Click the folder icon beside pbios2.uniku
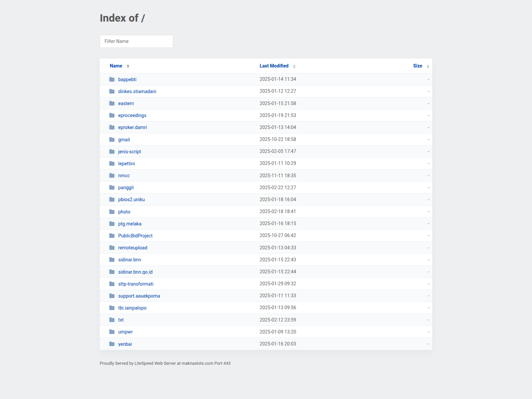Screen dimensions: 532x399 pyautogui.click(x=112, y=199)
